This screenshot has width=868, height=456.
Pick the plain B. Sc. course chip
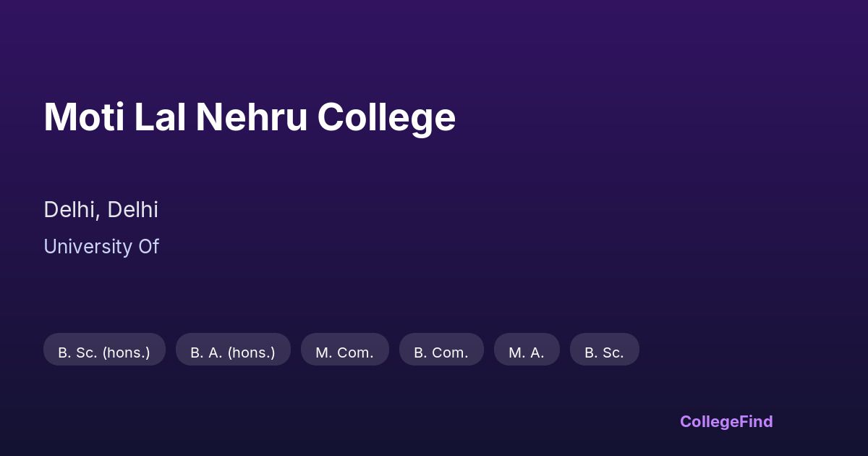pos(604,350)
